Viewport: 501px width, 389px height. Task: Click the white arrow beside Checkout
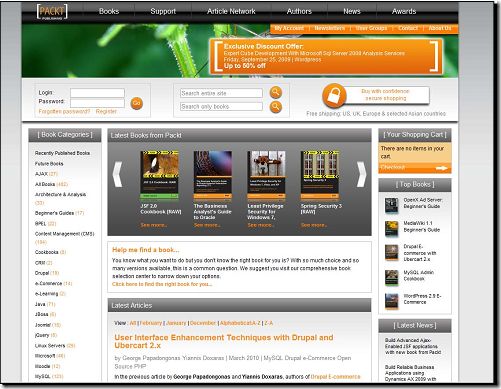(442, 168)
